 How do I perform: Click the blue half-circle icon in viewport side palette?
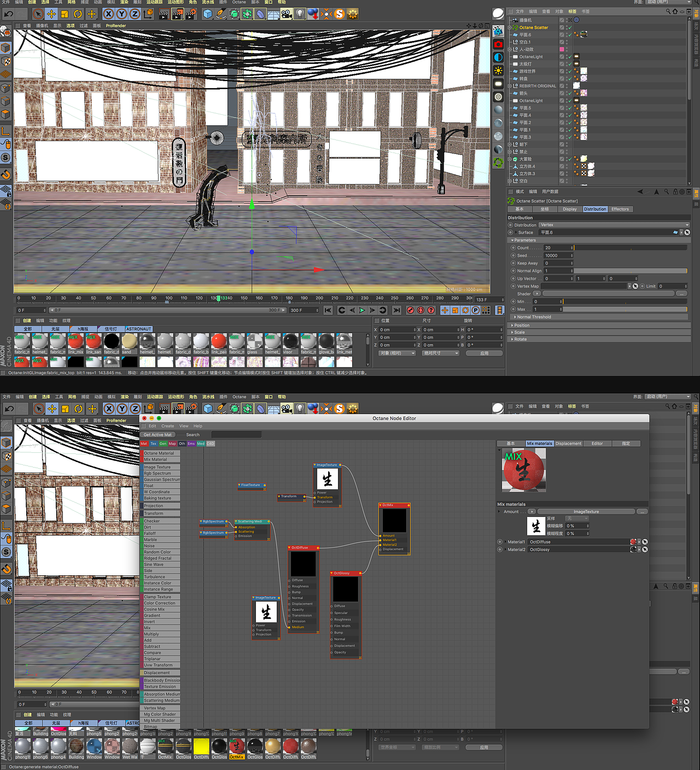(x=498, y=57)
